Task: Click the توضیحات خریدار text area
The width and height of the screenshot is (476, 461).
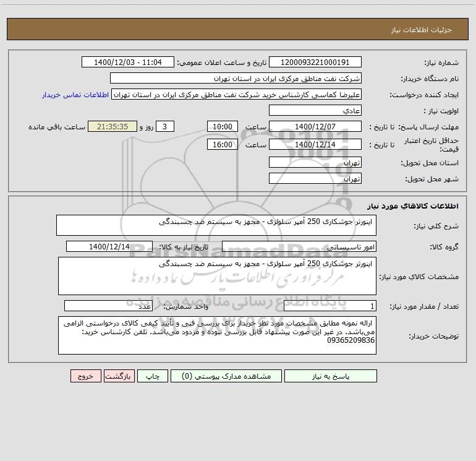Action: click(x=217, y=335)
